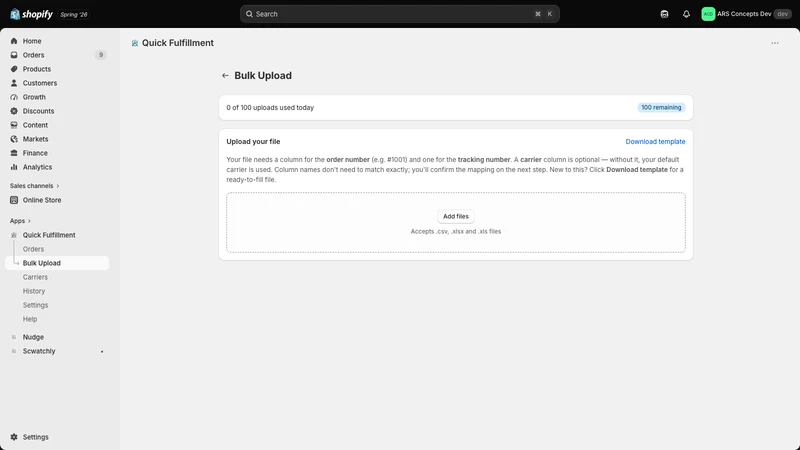This screenshot has width=800, height=450.
Task: Open Quick Fulfillment Orders subpage
Action: coord(33,249)
